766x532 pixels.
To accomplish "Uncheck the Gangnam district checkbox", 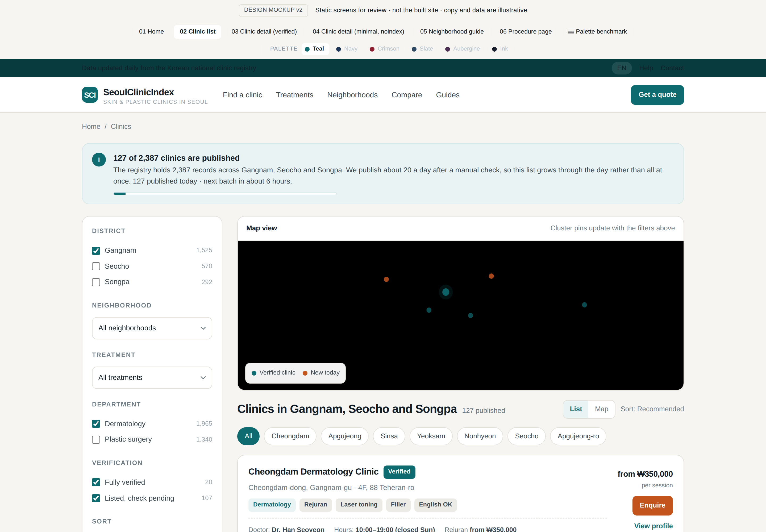I will (96, 250).
